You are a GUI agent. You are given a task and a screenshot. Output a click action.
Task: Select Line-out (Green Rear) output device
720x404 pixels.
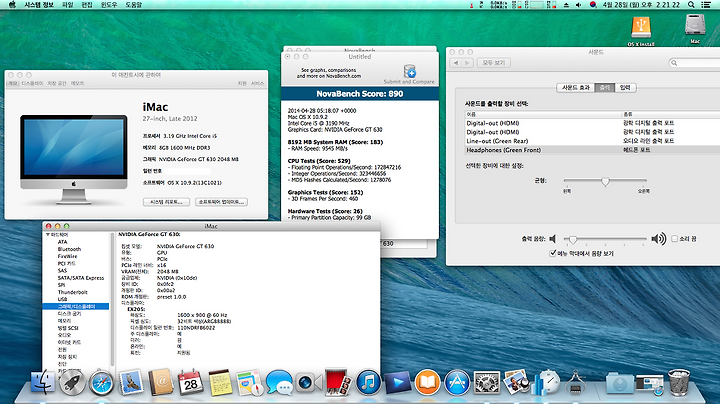point(592,141)
